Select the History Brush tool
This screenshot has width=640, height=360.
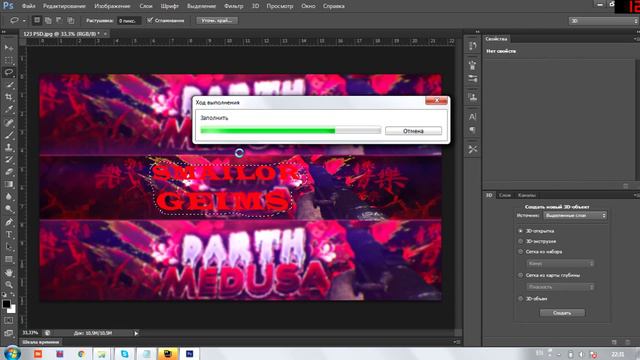tap(9, 160)
